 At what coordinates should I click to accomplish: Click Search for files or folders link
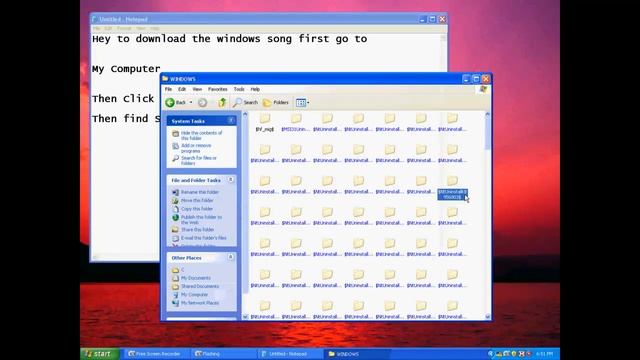point(199,160)
